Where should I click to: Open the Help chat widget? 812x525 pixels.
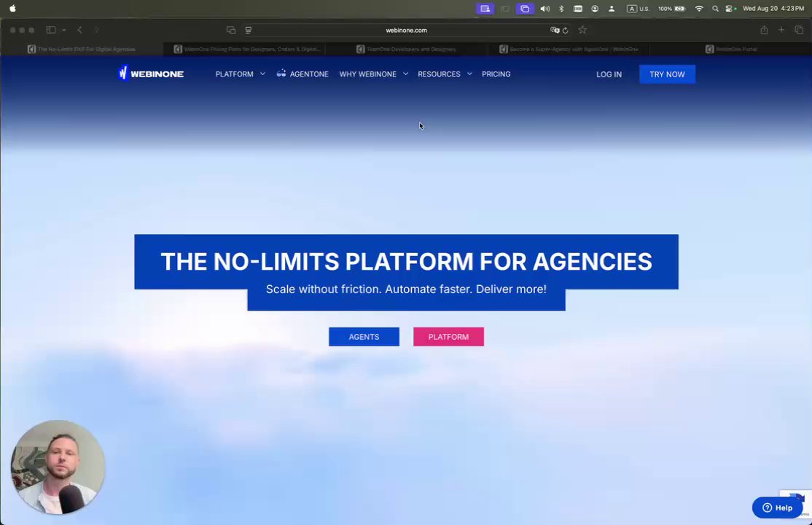coord(777,507)
